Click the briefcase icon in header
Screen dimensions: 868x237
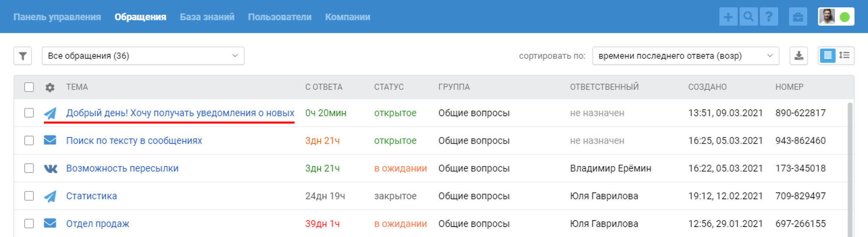tap(798, 17)
